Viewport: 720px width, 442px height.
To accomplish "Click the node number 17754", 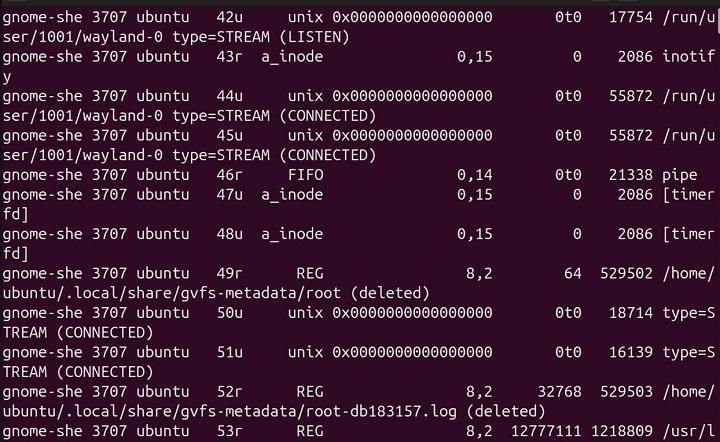I will (x=627, y=17).
